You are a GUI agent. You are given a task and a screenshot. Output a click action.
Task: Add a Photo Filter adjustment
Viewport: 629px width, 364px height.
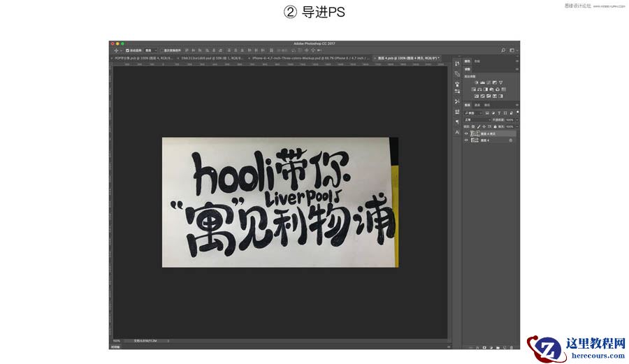(x=491, y=89)
